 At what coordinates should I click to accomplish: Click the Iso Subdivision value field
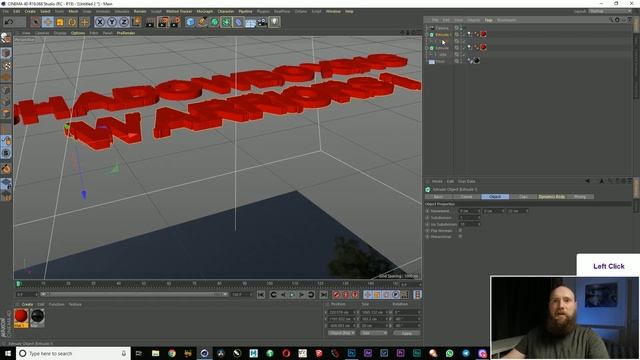(469, 224)
